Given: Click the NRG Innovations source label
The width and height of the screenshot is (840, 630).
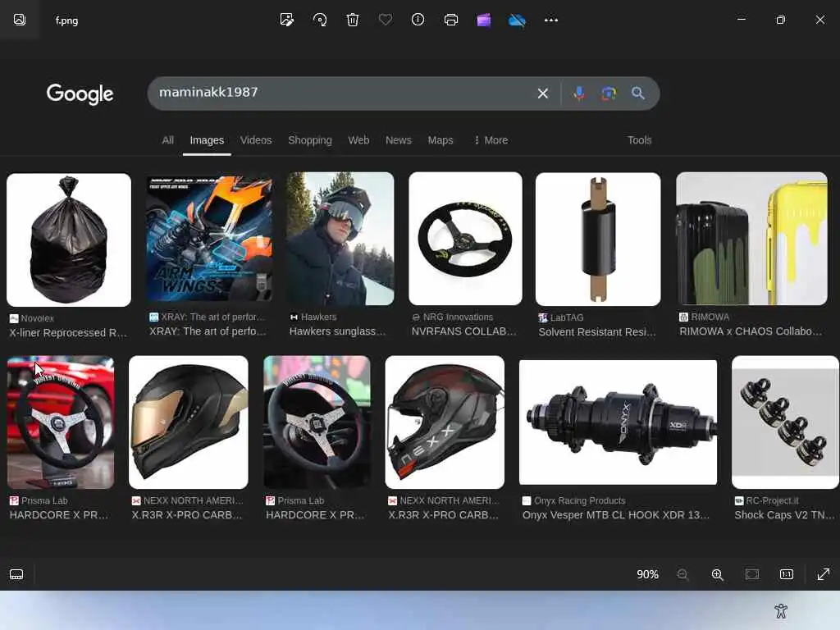Looking at the screenshot, I should pyautogui.click(x=458, y=317).
